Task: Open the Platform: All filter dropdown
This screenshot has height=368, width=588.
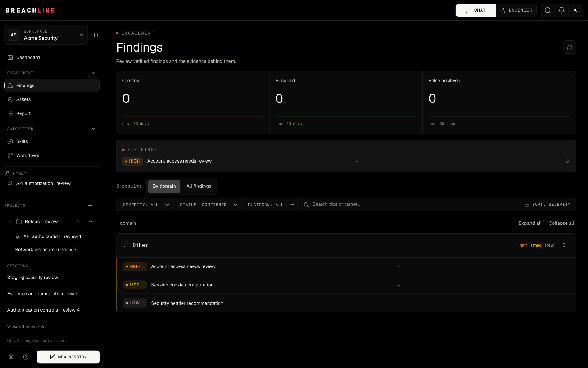Action: [x=270, y=205]
